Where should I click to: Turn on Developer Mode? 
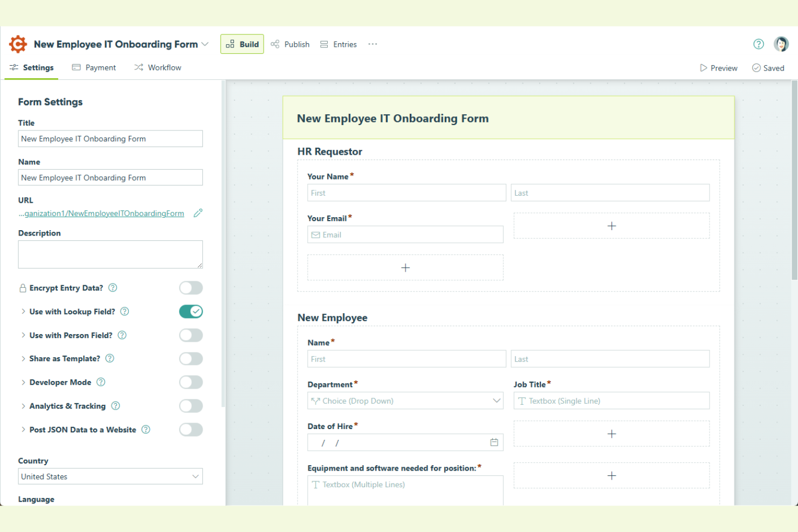coord(191,382)
